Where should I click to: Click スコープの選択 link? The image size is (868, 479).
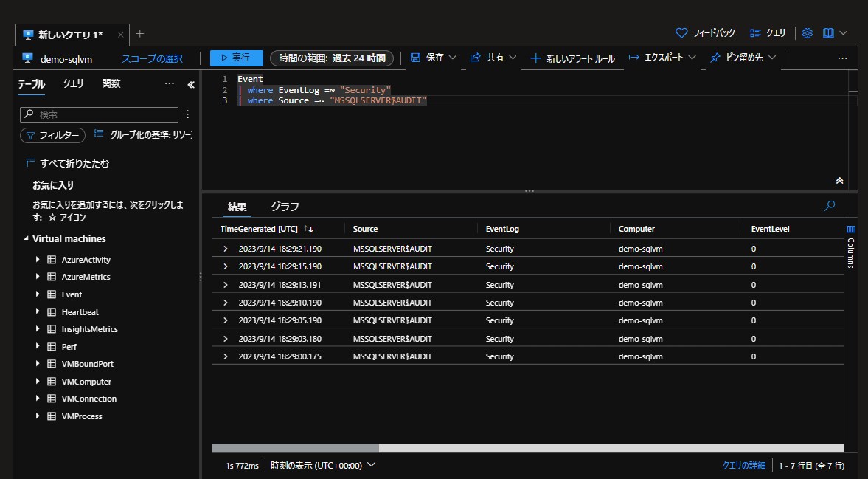click(152, 59)
